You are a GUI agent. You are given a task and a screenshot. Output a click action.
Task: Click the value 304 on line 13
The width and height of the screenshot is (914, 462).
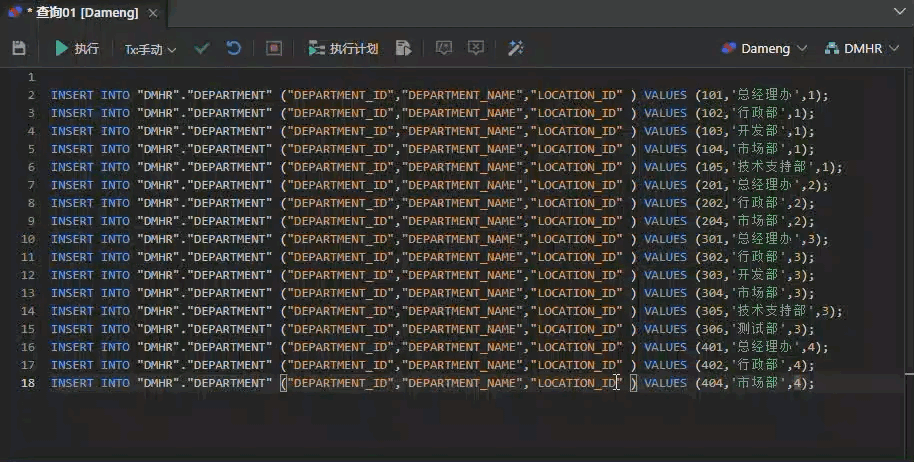[x=712, y=293]
